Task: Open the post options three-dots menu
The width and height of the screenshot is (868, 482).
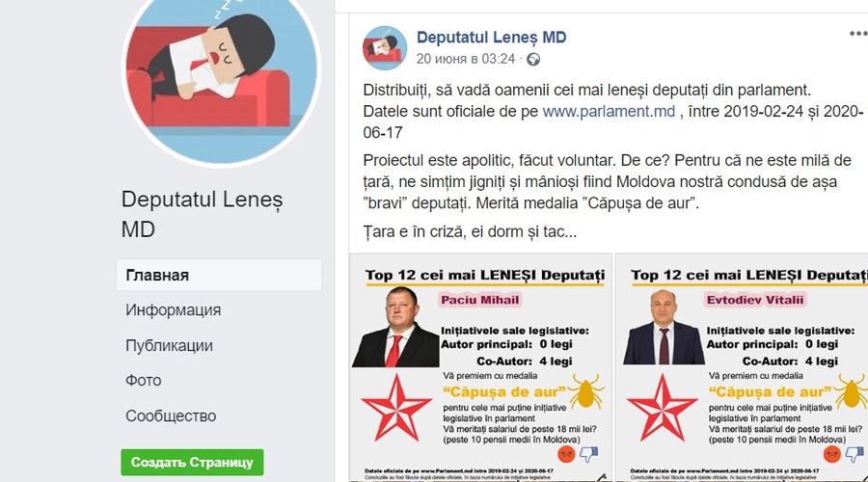Action: tap(858, 34)
